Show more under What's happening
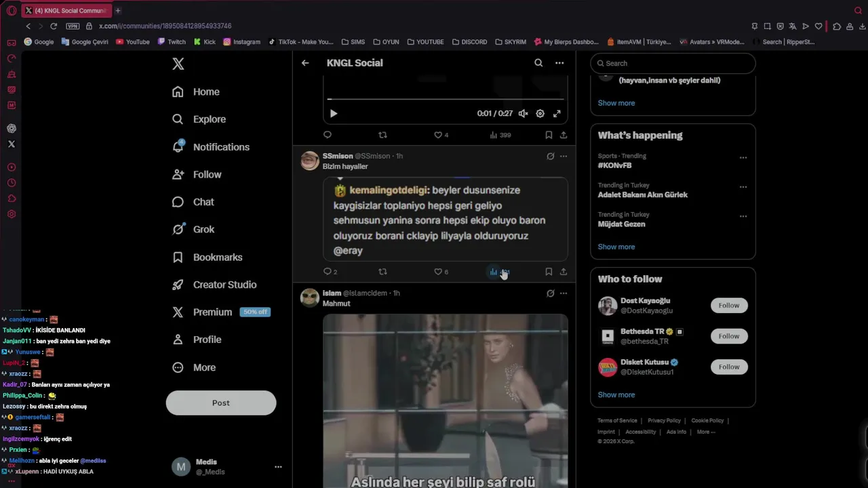 coord(616,247)
